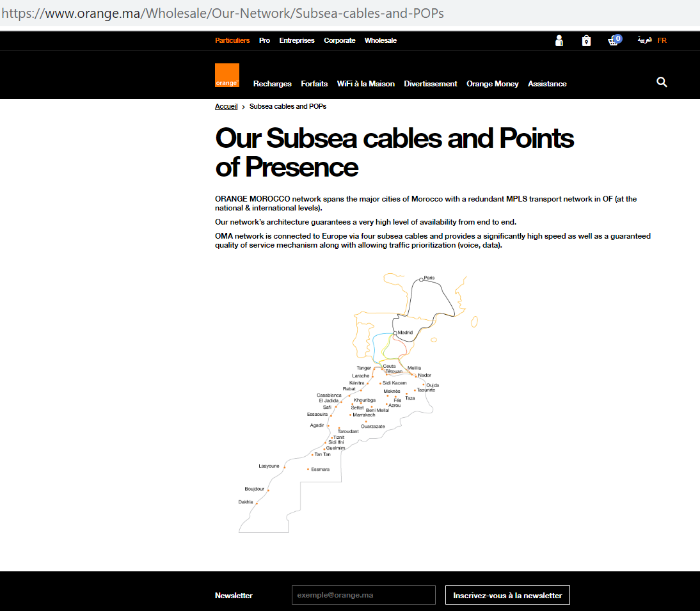Switch to the Entreprises section

click(x=297, y=40)
